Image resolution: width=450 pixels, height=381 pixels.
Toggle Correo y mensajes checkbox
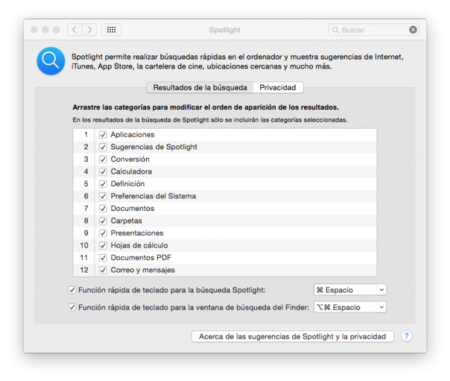103,270
